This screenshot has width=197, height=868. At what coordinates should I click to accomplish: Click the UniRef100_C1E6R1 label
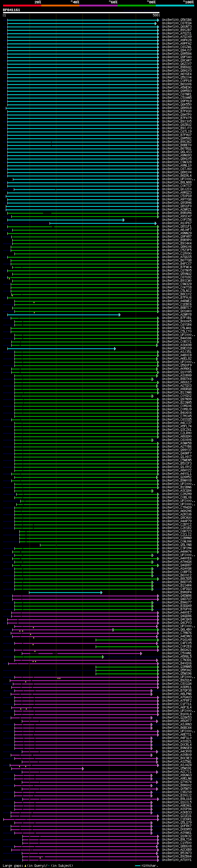point(177,819)
